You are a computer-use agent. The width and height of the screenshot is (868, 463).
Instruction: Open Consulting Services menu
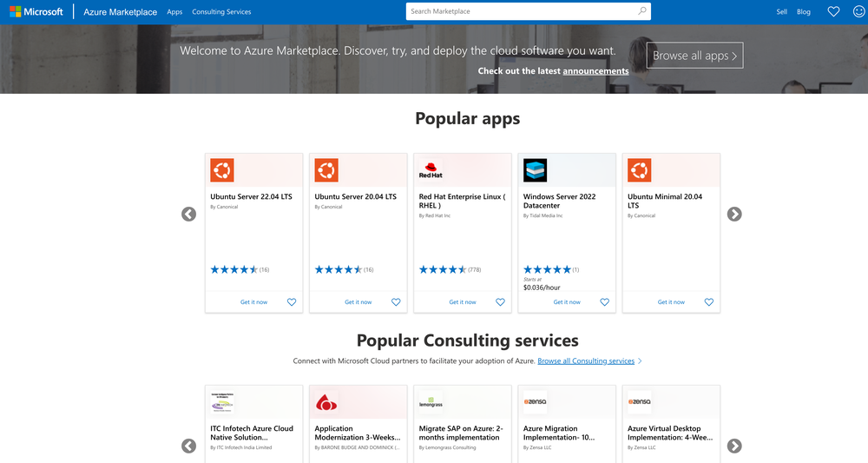point(221,11)
